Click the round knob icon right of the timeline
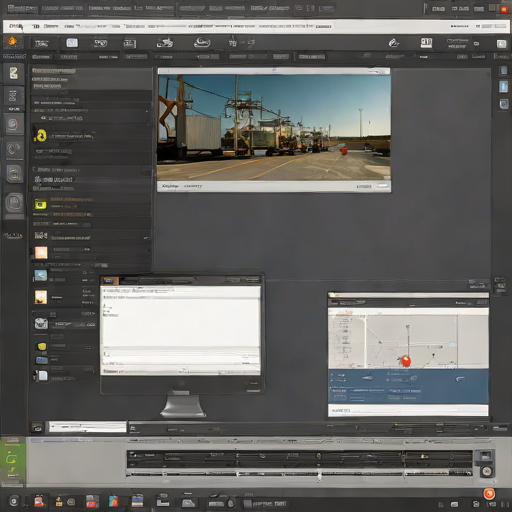The height and width of the screenshot is (512, 512). click(x=487, y=471)
